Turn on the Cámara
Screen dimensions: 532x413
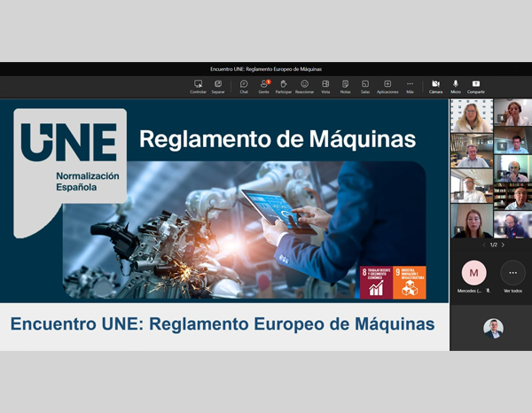[x=435, y=87]
